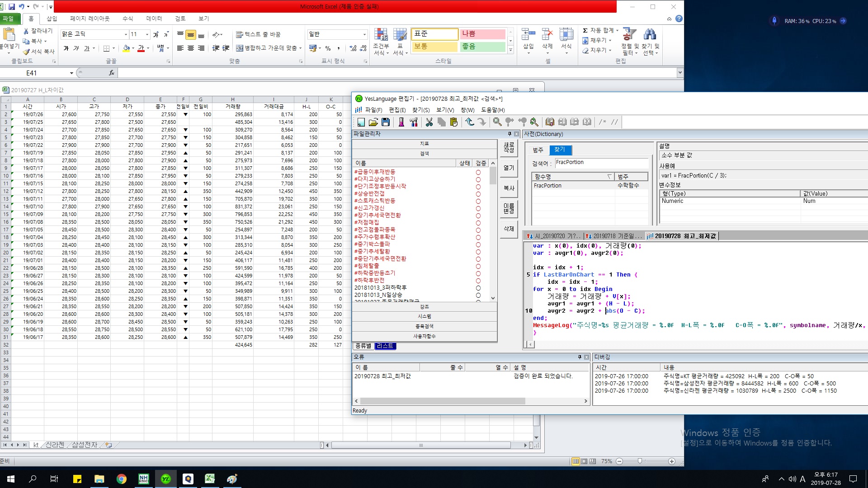
Task: Click the save icon in YesLanguage toolbar
Action: 386,122
